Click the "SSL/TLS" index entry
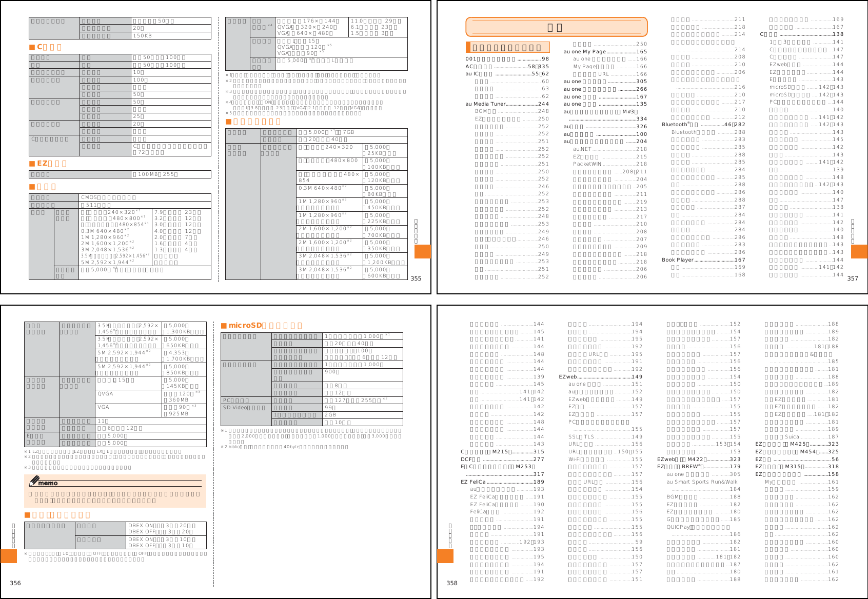Image resolution: width=868 pixels, height=599 pixels. [x=605, y=437]
